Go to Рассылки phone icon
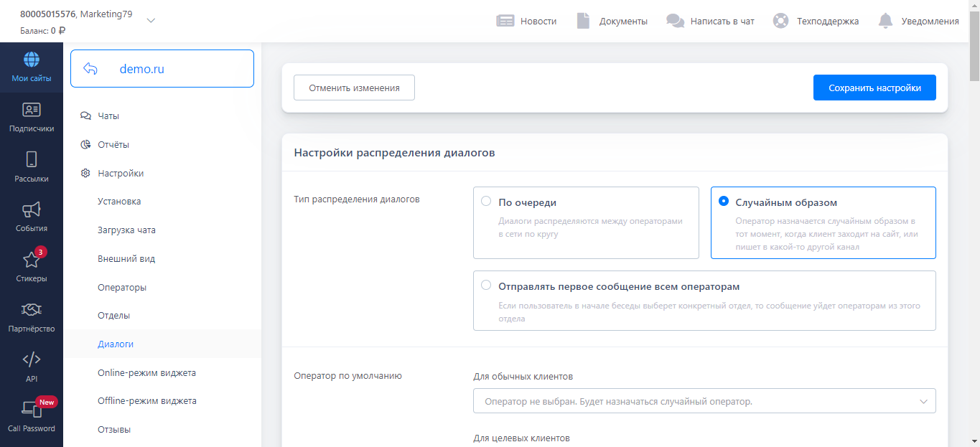Viewport: 980px width, 447px height. 32,159
